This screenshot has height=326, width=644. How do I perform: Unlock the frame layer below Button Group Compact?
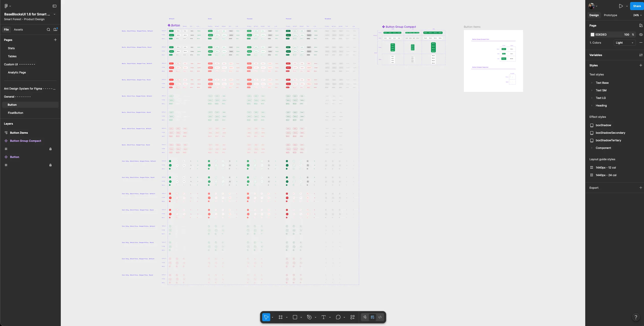coord(50,149)
